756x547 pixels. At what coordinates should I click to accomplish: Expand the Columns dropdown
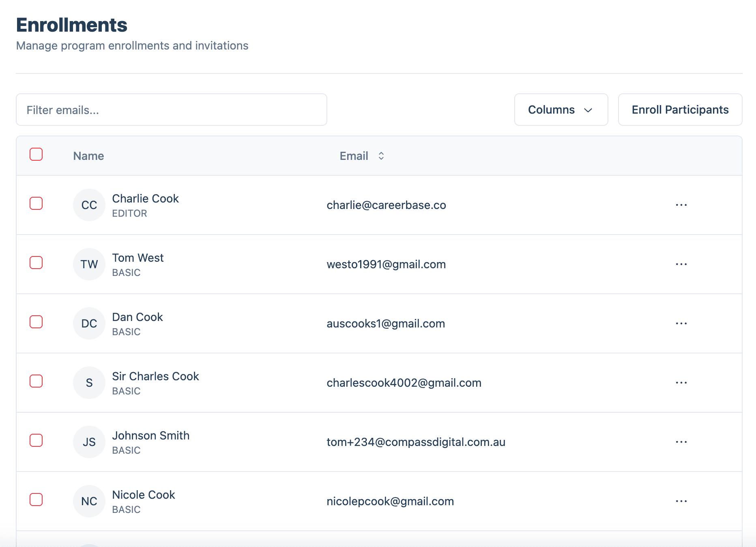561,110
